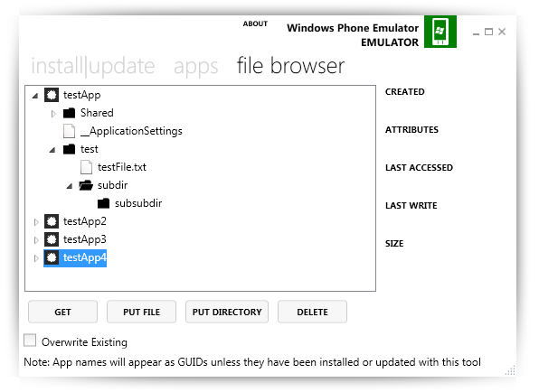Enable the Overwrite Existing checkbox
The width and height of the screenshot is (539, 392).
pos(30,341)
